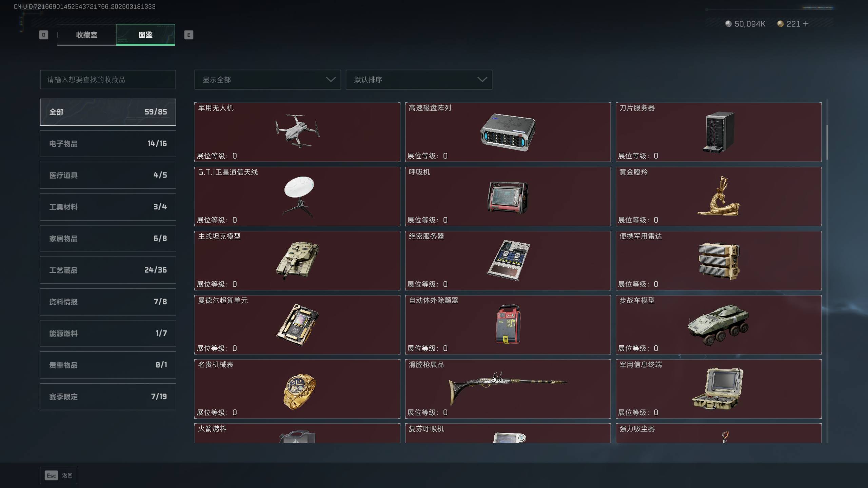Select the 赛季限定 category

(x=108, y=397)
